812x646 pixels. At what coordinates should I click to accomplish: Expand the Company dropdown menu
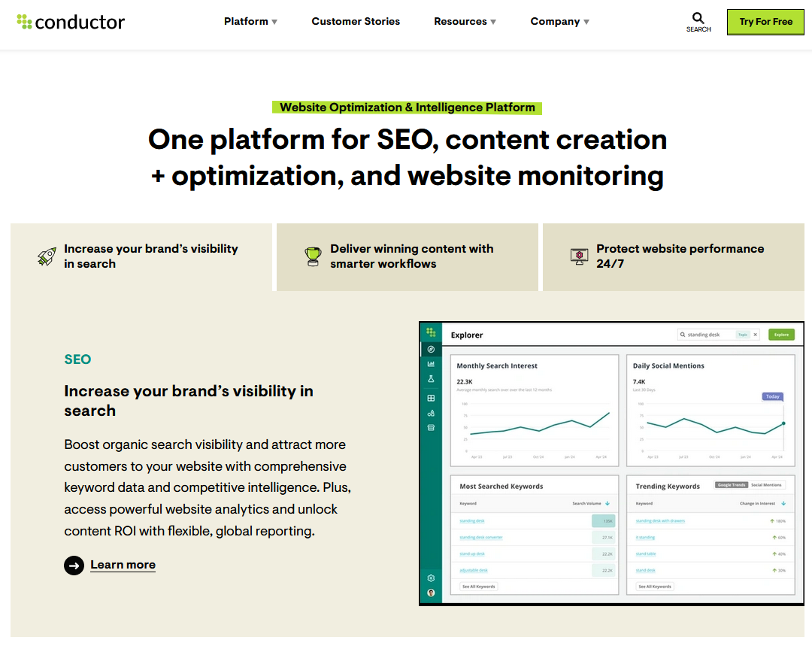[559, 22]
